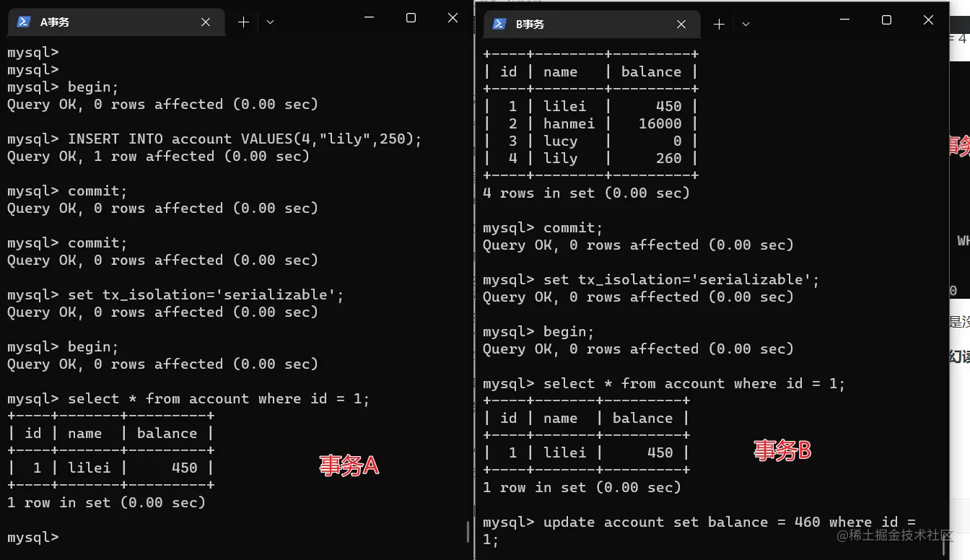Click the 260 balance value
970x560 pixels.
click(x=668, y=158)
